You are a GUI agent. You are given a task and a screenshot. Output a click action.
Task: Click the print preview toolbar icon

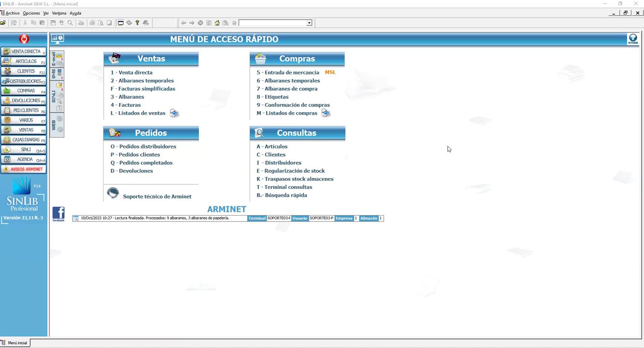click(101, 23)
